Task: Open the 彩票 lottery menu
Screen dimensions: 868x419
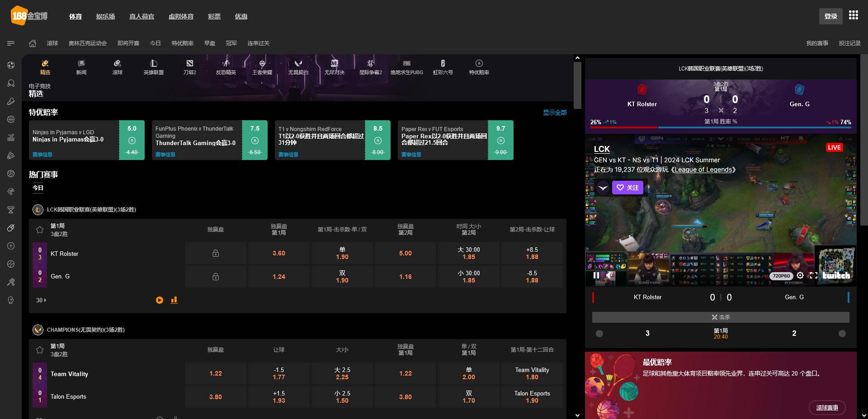Action: tap(214, 16)
